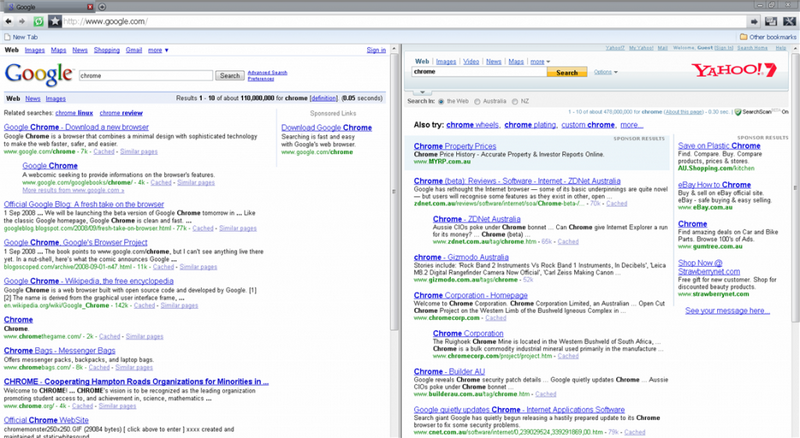Screen dimensions: 800x438
Task: Open 'chrome - Gizmodo Australia' result
Action: click(x=461, y=257)
